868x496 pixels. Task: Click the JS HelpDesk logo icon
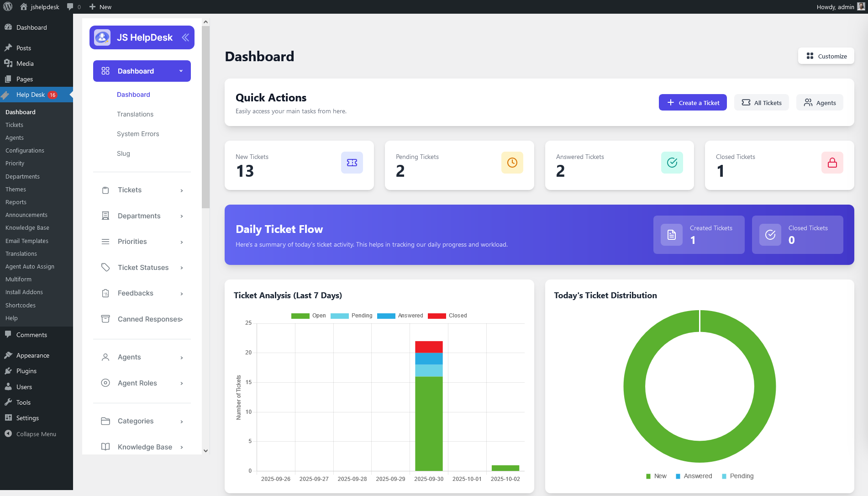coord(102,37)
